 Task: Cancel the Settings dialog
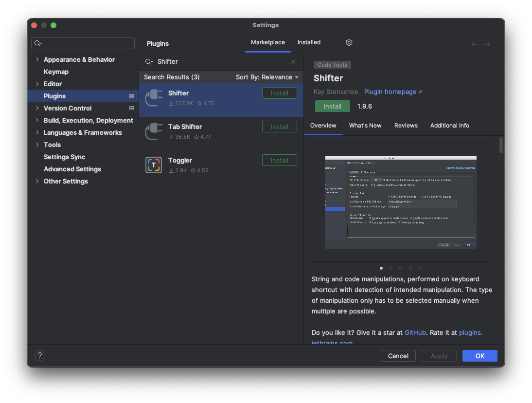pos(398,356)
